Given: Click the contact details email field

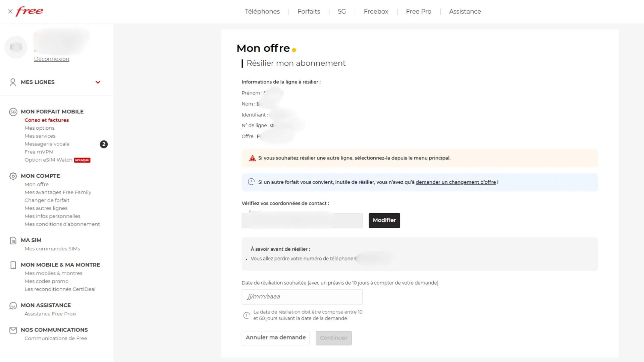Looking at the screenshot, I should [302, 220].
